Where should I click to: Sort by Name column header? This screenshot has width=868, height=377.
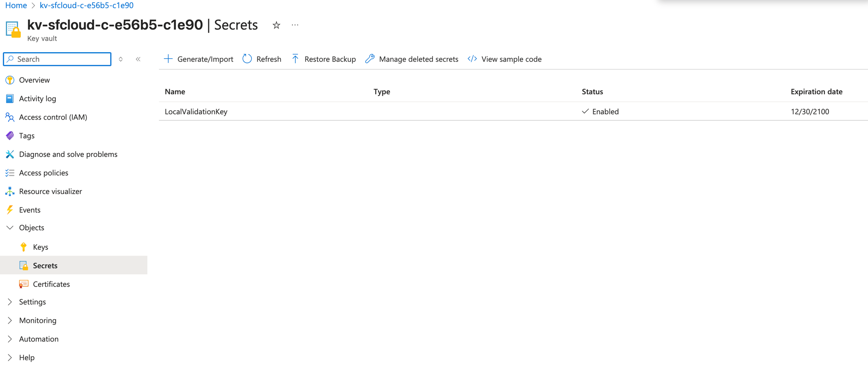pyautogui.click(x=175, y=92)
